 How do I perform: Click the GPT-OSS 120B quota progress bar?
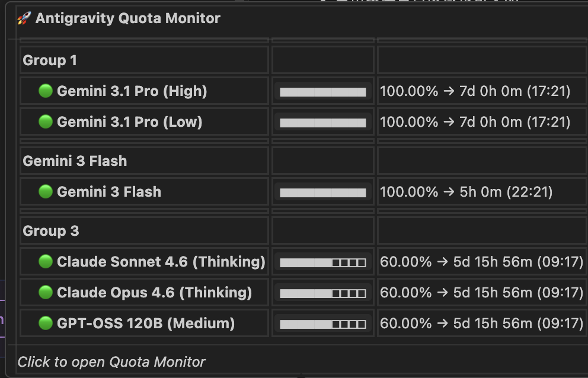click(322, 324)
